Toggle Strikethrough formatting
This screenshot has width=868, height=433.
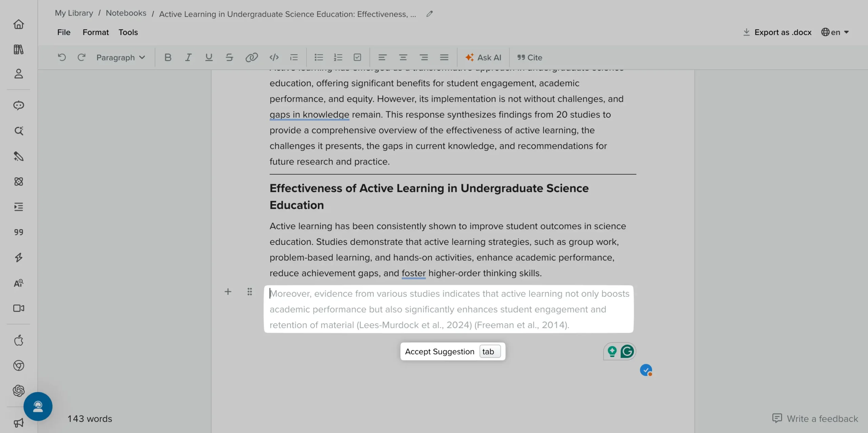tap(230, 57)
